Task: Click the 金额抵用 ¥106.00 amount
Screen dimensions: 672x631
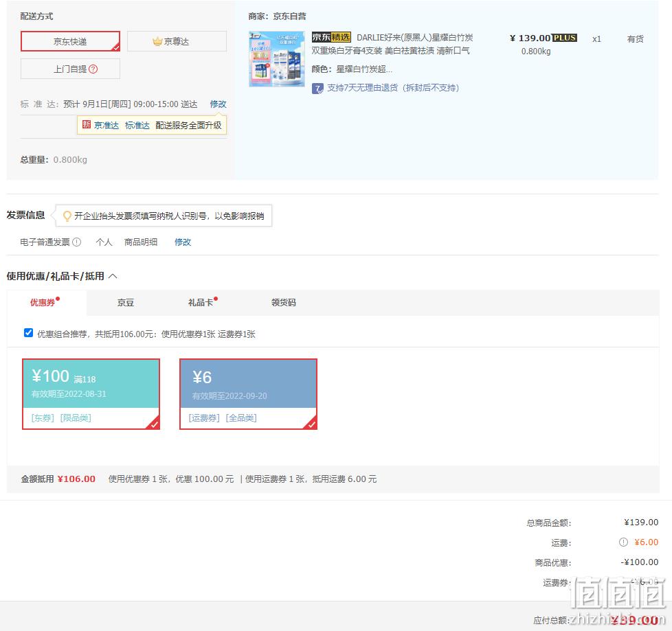Action: coord(76,479)
